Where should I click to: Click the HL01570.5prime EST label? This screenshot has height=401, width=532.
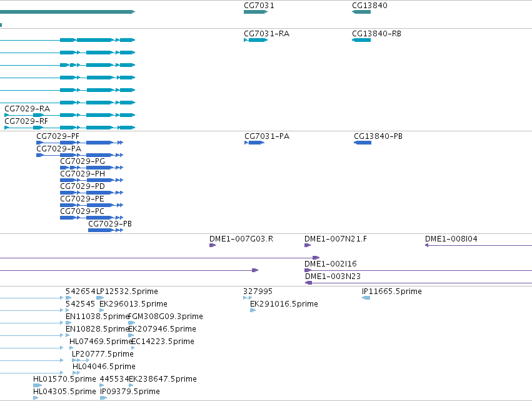click(x=64, y=379)
